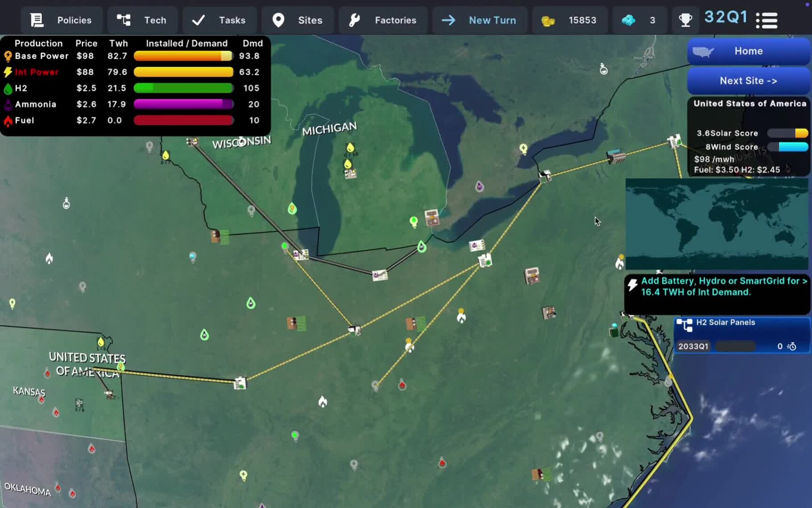The image size is (812, 508).
Task: Click the Home button
Action: coord(748,51)
